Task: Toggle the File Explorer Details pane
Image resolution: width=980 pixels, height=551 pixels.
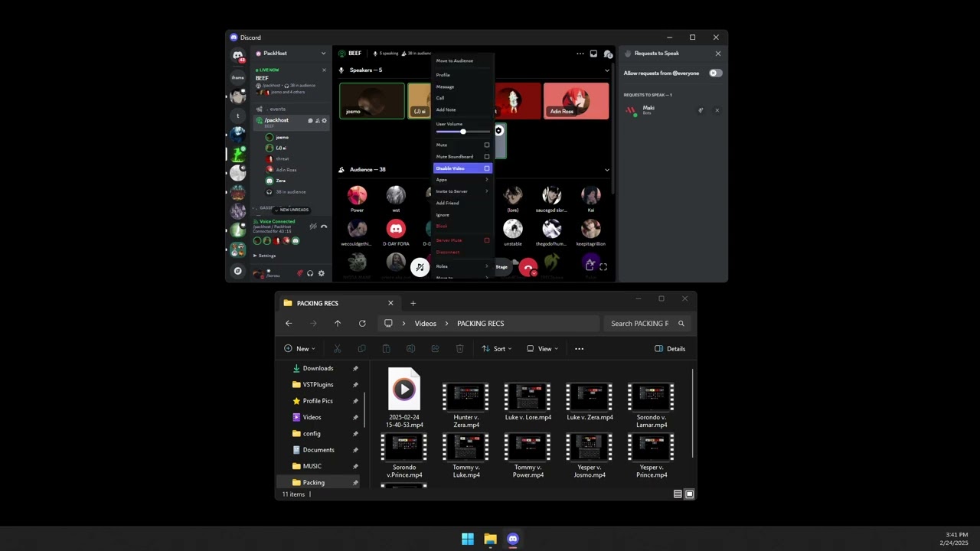Action: (670, 349)
